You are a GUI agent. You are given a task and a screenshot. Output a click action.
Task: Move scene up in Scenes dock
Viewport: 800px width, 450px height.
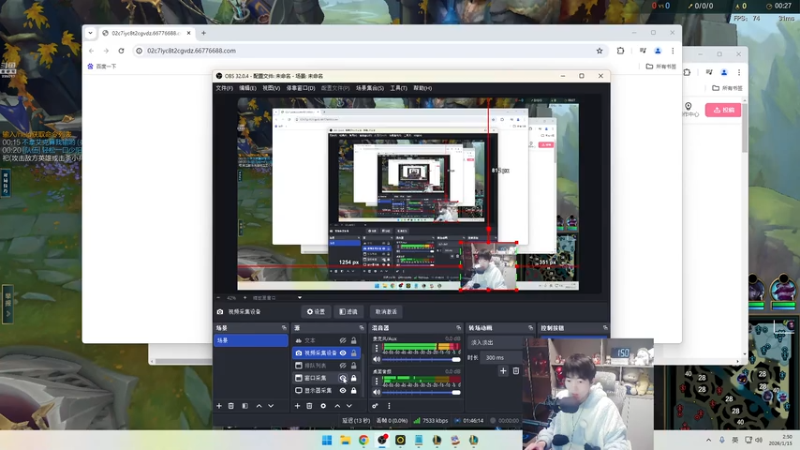(x=259, y=406)
